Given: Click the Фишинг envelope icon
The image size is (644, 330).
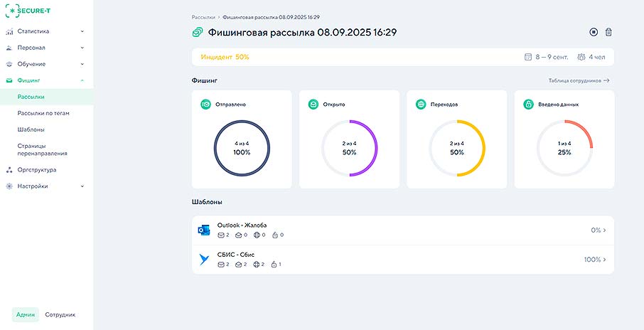Looking at the screenshot, I should [x=9, y=80].
